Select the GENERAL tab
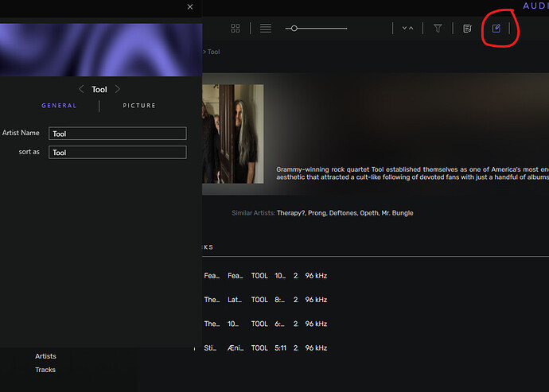The height and width of the screenshot is (392, 549). pos(59,106)
